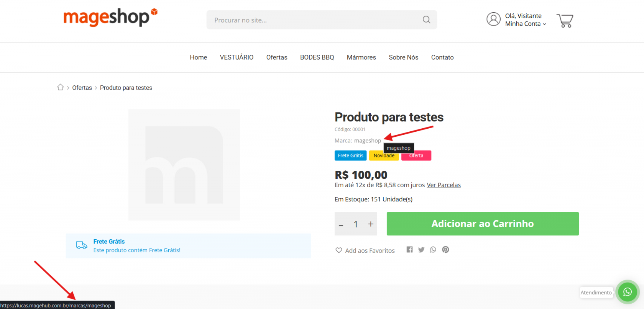Expand Minha Conta dropdown

[x=525, y=24]
